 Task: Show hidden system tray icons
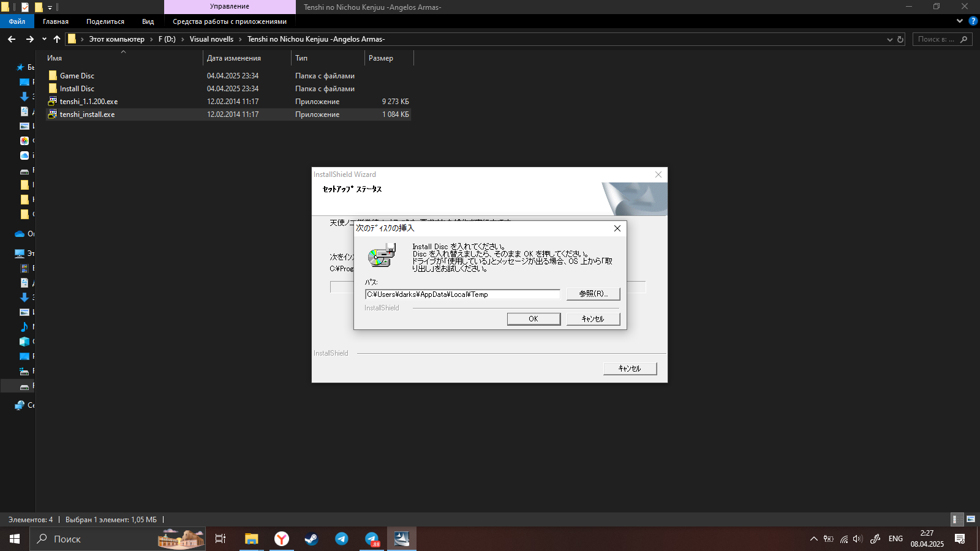coord(813,539)
